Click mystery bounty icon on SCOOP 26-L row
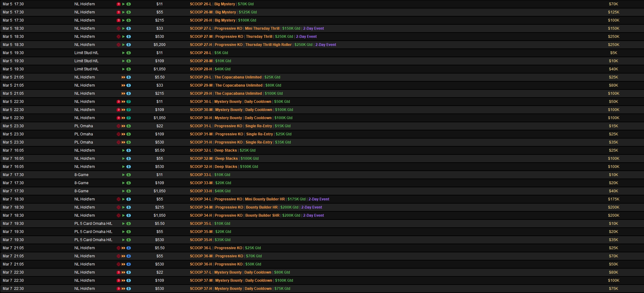The image size is (644, 293). click(119, 4)
